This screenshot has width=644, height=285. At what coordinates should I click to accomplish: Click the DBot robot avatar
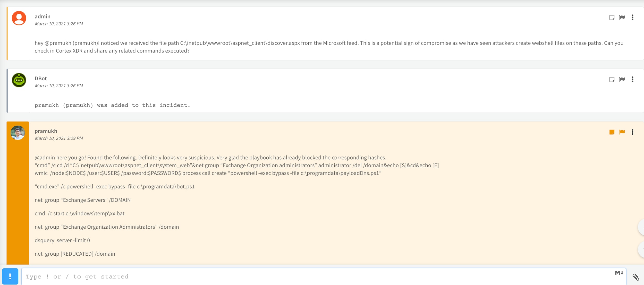pyautogui.click(x=19, y=80)
